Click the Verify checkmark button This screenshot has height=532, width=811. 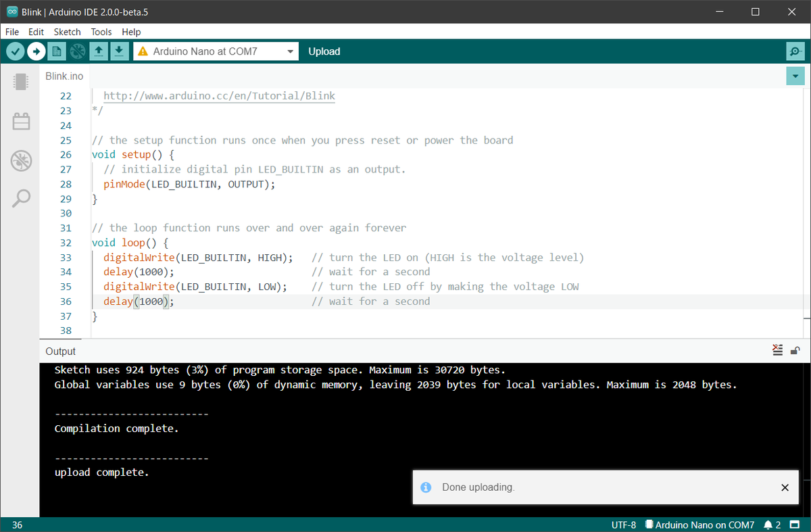pos(16,51)
